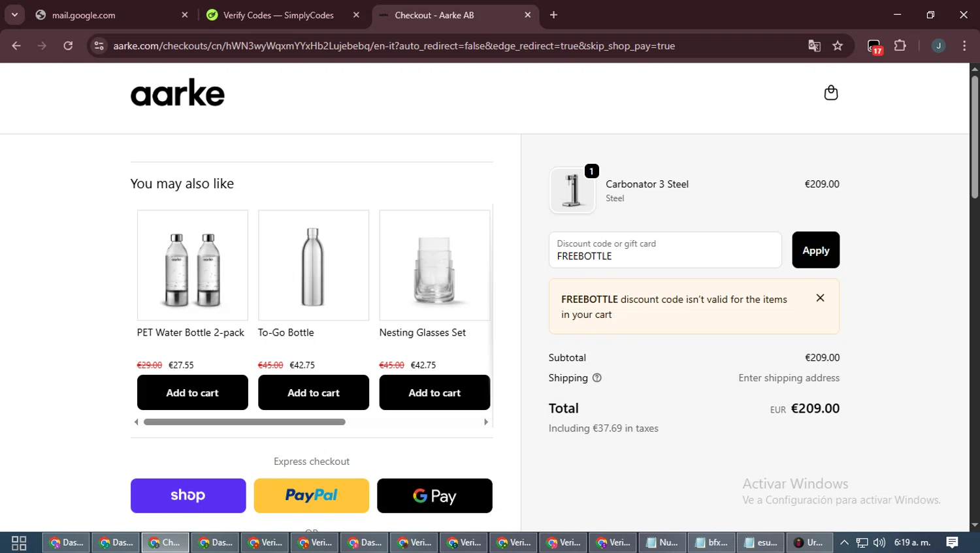Open the Nesting Glasses Set product image
This screenshot has width=980, height=553.
[434, 265]
